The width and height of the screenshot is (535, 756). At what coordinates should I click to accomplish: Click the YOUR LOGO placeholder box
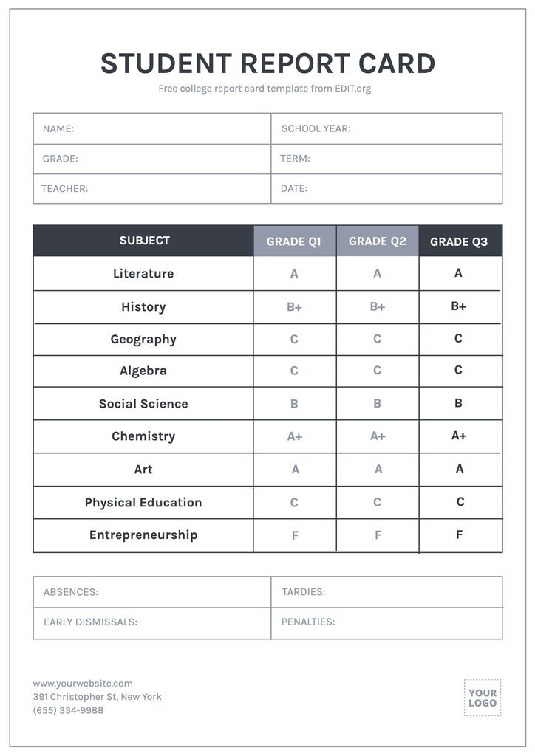pyautogui.click(x=483, y=698)
